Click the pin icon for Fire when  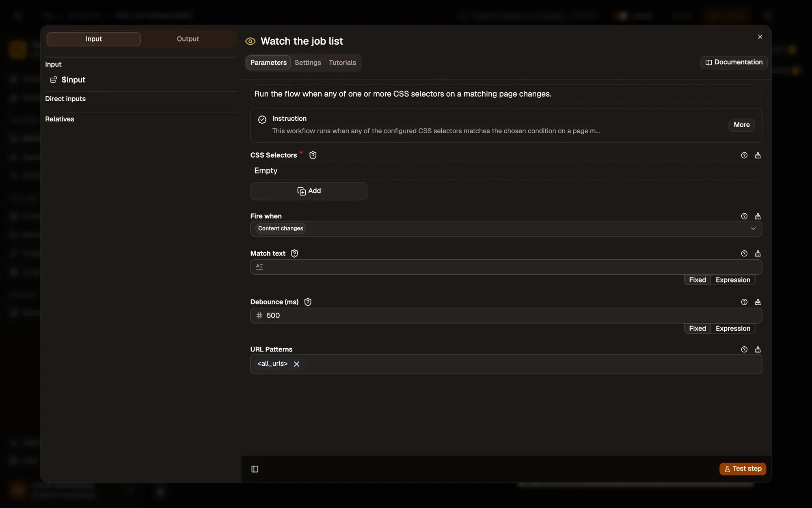pos(758,216)
